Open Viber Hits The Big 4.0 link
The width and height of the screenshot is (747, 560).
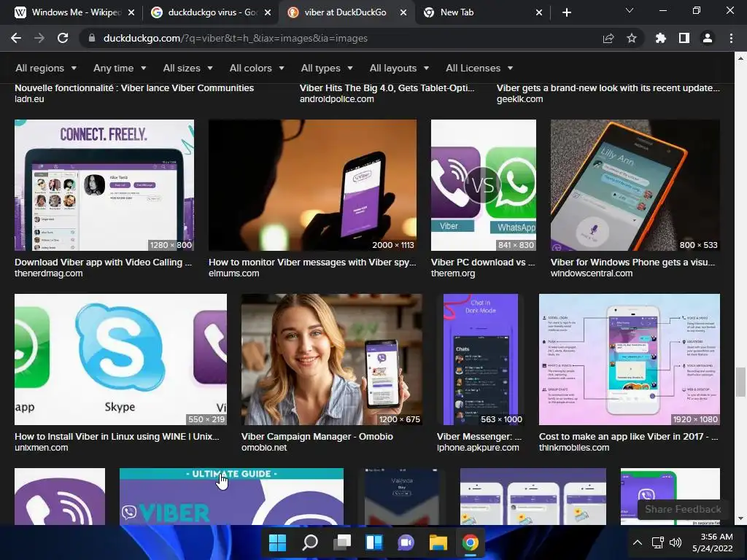[x=387, y=88]
